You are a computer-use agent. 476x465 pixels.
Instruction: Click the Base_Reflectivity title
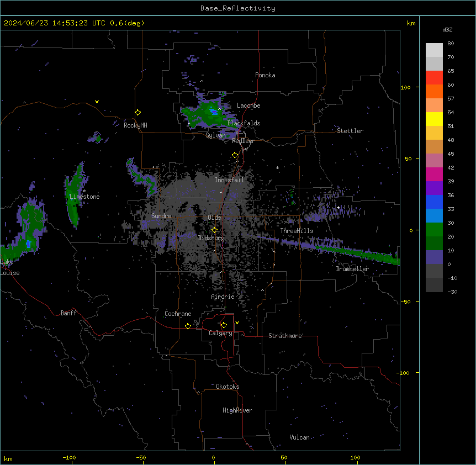point(238,8)
